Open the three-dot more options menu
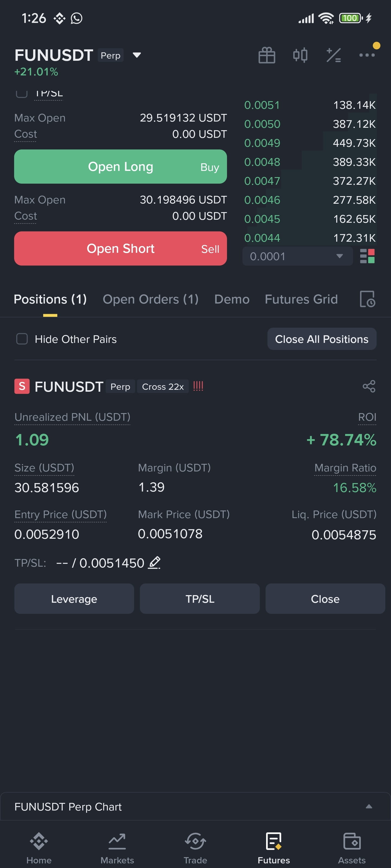This screenshot has width=391, height=868. pos(367,55)
